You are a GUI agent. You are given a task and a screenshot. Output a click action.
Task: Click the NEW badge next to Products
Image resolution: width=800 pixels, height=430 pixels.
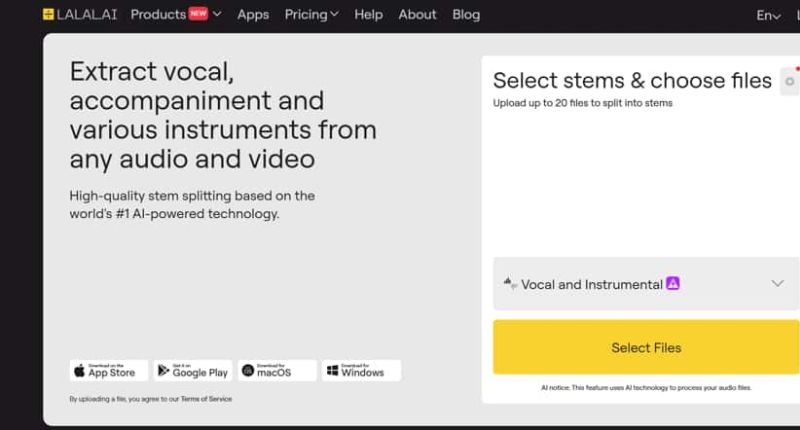198,14
